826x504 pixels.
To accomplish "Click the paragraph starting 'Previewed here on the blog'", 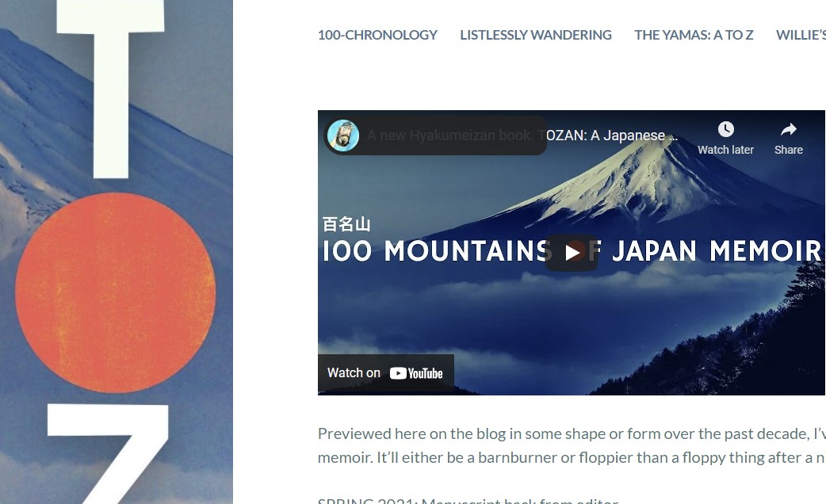I will click(x=572, y=445).
